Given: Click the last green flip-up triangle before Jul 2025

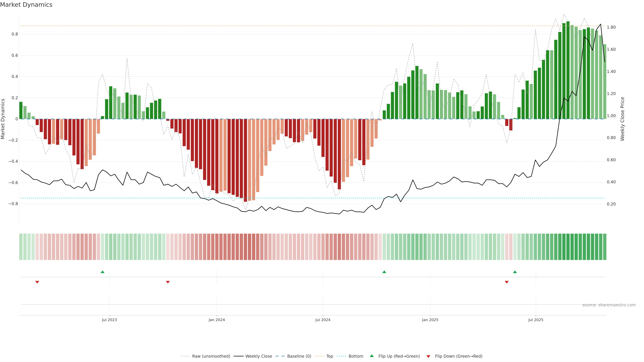Looking at the screenshot, I should tap(515, 272).
